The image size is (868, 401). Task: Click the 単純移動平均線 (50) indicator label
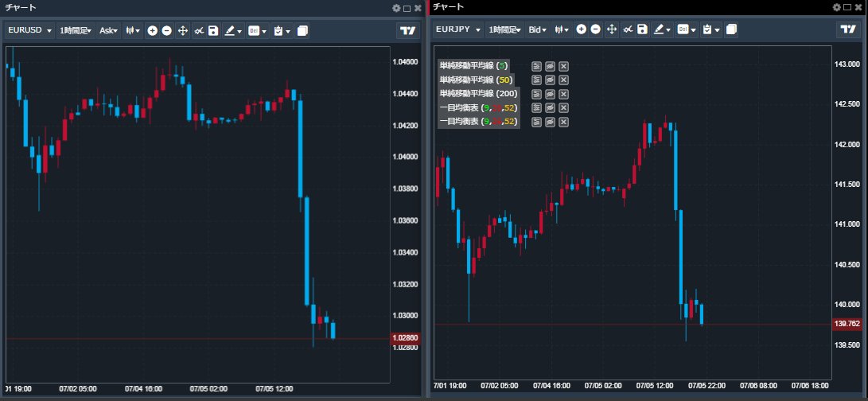pos(476,80)
